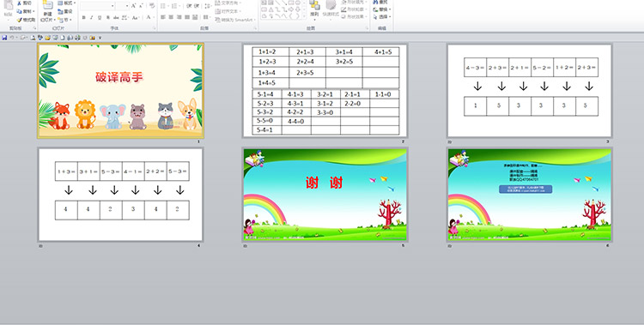Select the 谢谢 slide thumbnail
The height and width of the screenshot is (325, 644).
pyautogui.click(x=325, y=195)
